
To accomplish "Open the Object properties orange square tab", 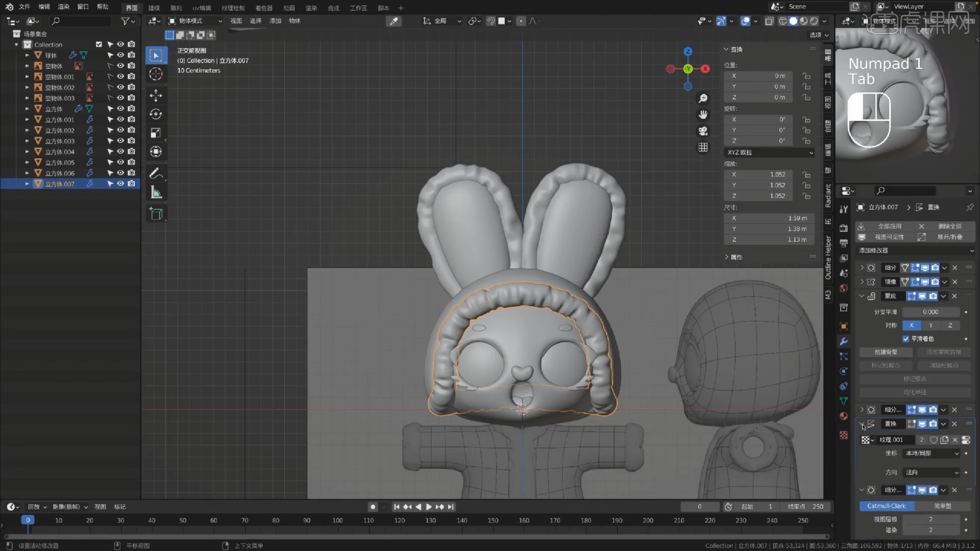I will 844,327.
